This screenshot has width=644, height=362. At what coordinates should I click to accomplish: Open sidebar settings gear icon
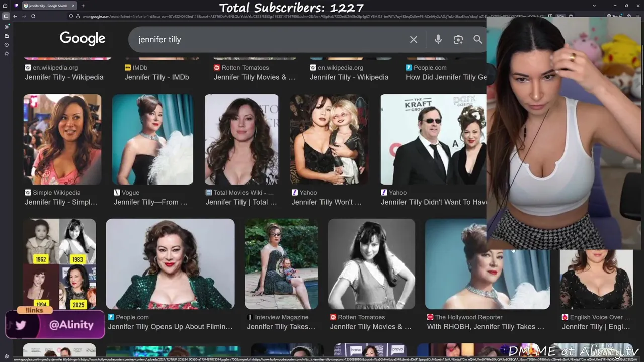7,356
